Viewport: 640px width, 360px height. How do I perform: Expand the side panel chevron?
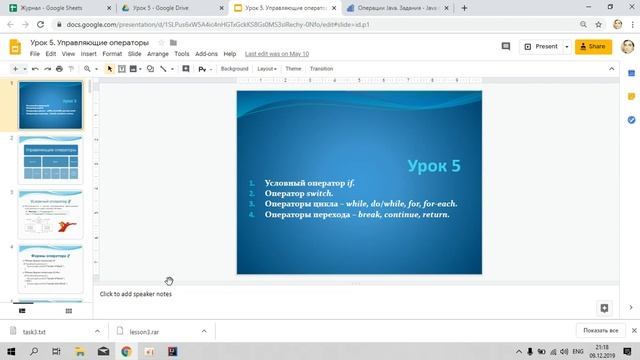tap(631, 307)
